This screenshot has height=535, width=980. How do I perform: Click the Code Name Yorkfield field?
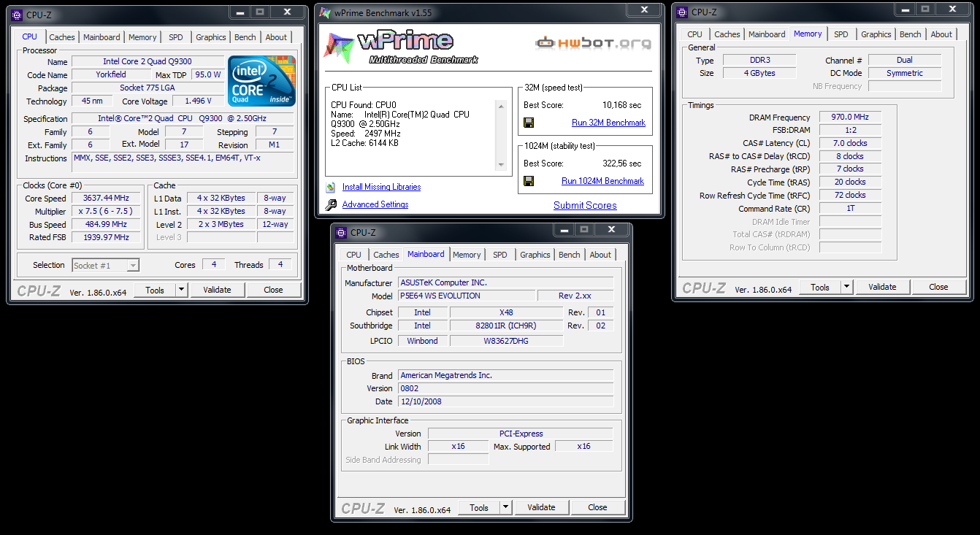(111, 74)
